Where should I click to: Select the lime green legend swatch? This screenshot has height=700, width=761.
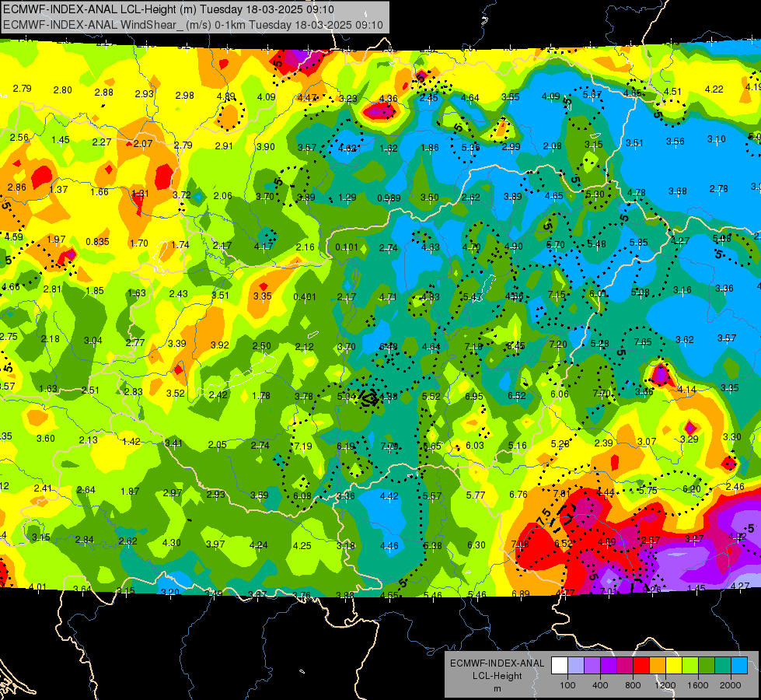coord(690,666)
